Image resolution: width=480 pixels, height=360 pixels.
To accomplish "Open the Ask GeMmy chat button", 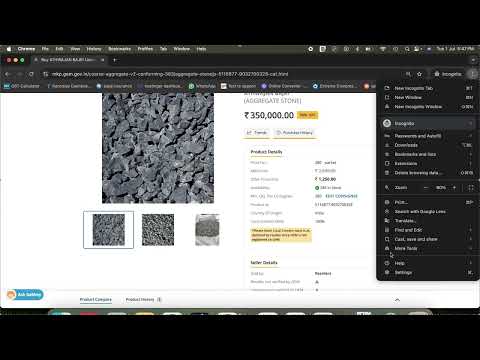I will 25,295.
